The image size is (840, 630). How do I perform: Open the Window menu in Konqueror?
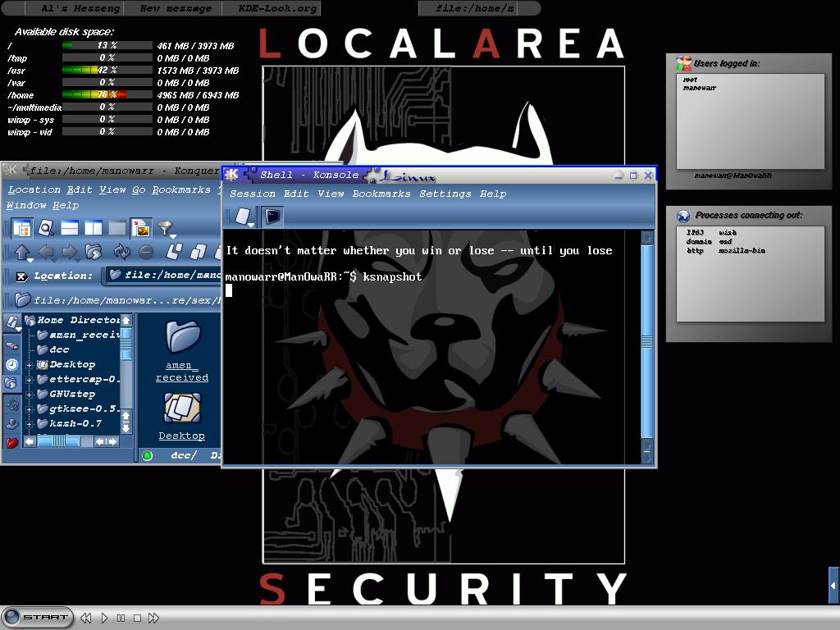coord(26,205)
